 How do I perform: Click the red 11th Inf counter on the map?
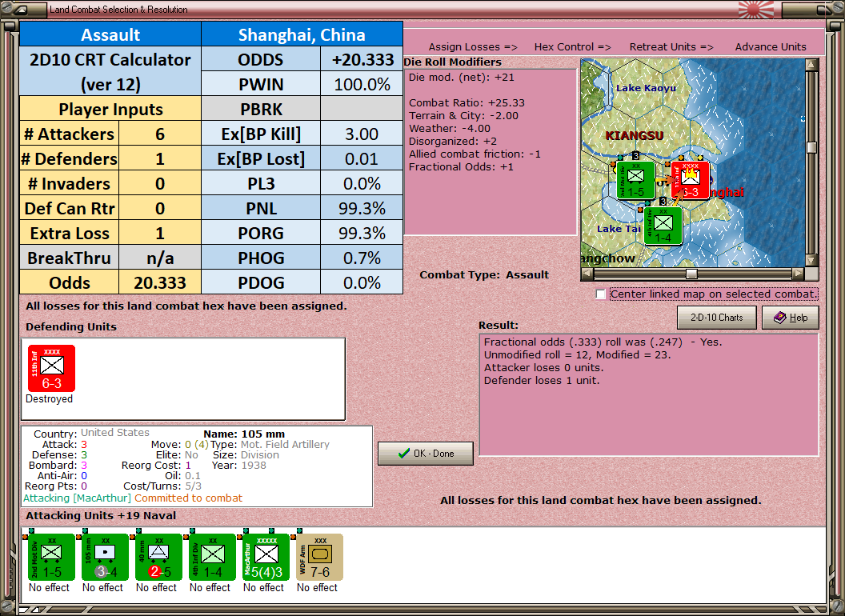(691, 181)
